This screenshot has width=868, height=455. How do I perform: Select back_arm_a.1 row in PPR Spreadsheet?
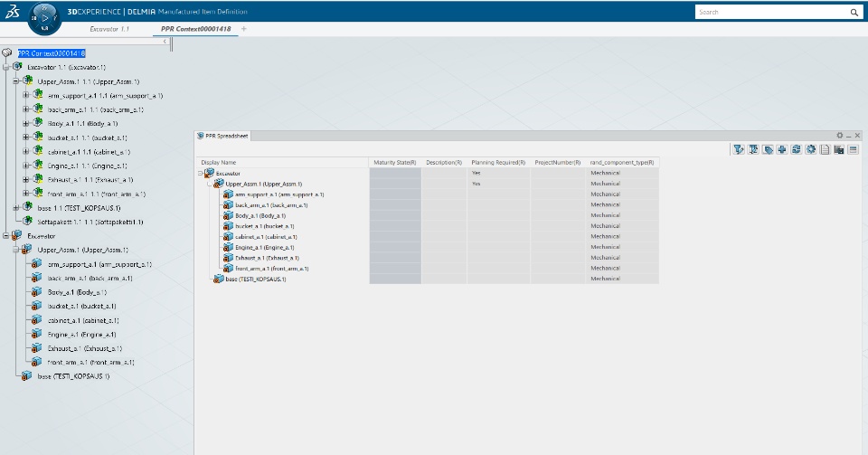tap(271, 204)
